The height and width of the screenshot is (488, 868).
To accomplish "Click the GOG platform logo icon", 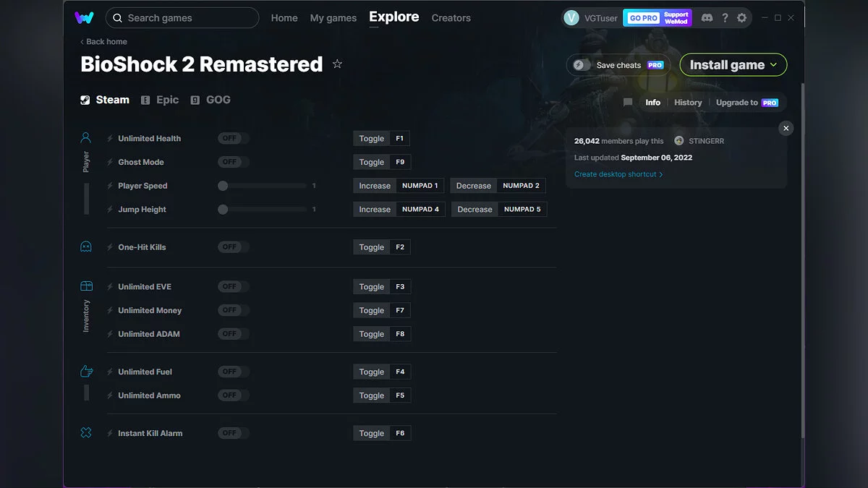I will click(x=195, y=100).
